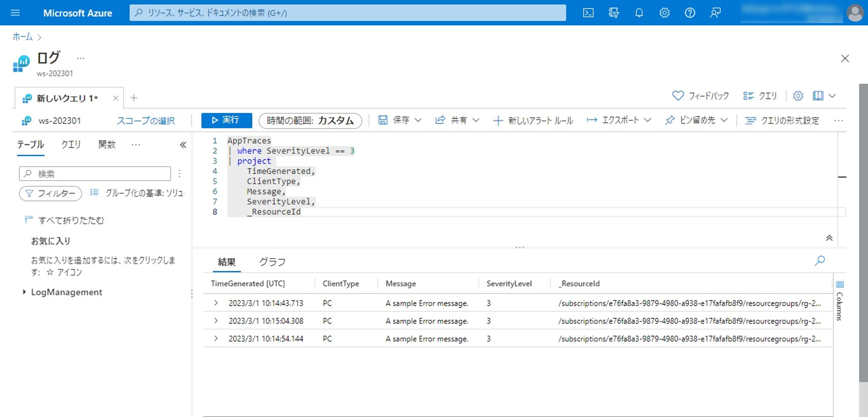Click the ホーム breadcrumb link
Image resolution: width=868 pixels, height=417 pixels.
23,37
